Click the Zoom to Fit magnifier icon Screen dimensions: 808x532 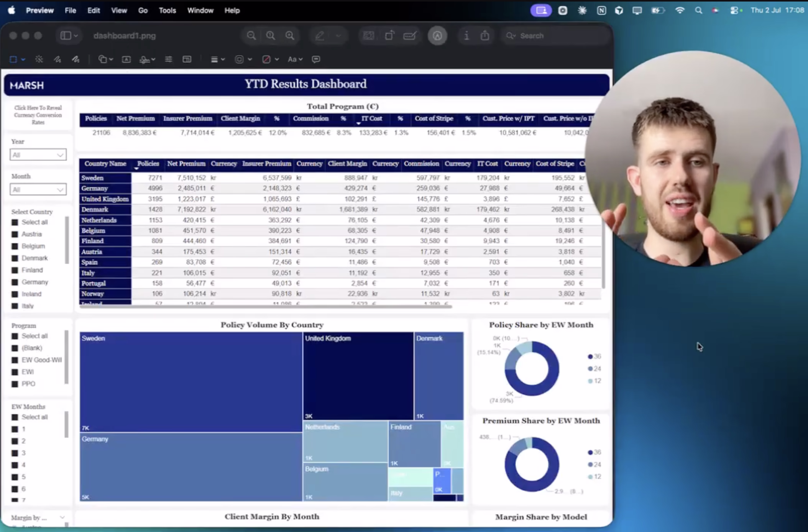click(x=271, y=36)
